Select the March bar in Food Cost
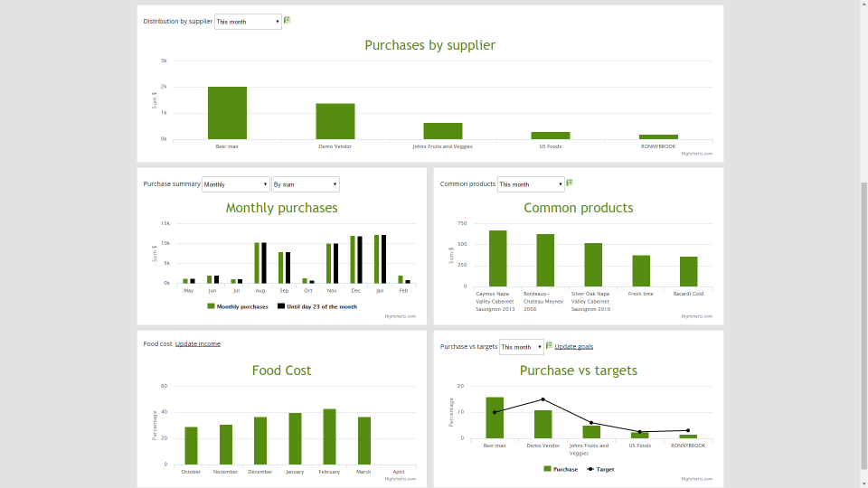Image resolution: width=868 pixels, height=488 pixels. pos(364,441)
